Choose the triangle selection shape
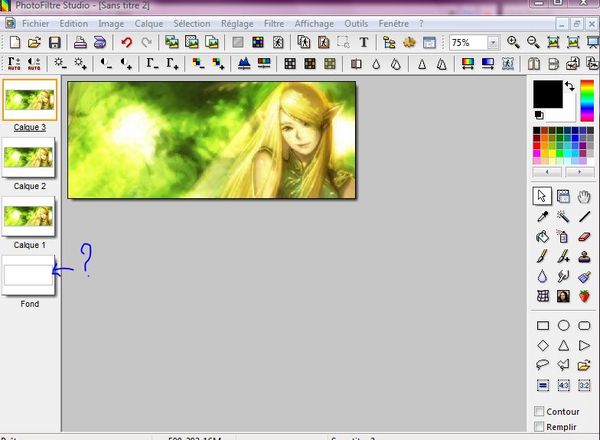Viewport: 600px width, 440px height. 563,345
